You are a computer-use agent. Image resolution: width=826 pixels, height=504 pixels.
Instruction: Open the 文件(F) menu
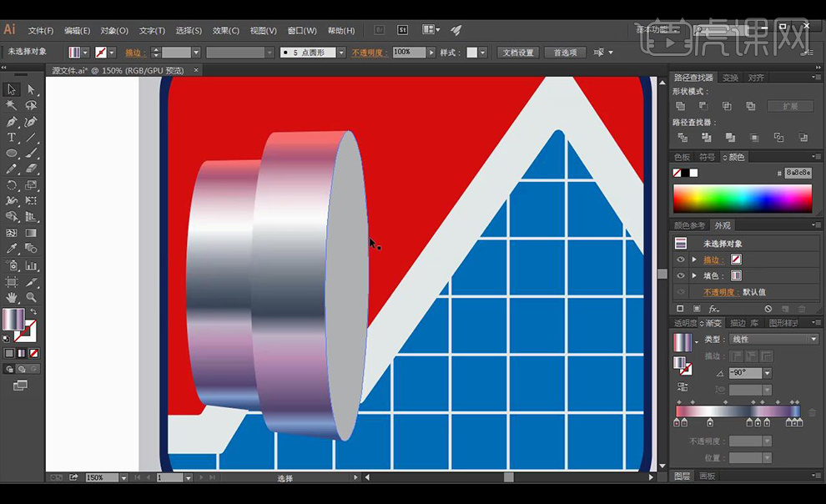[x=41, y=31]
